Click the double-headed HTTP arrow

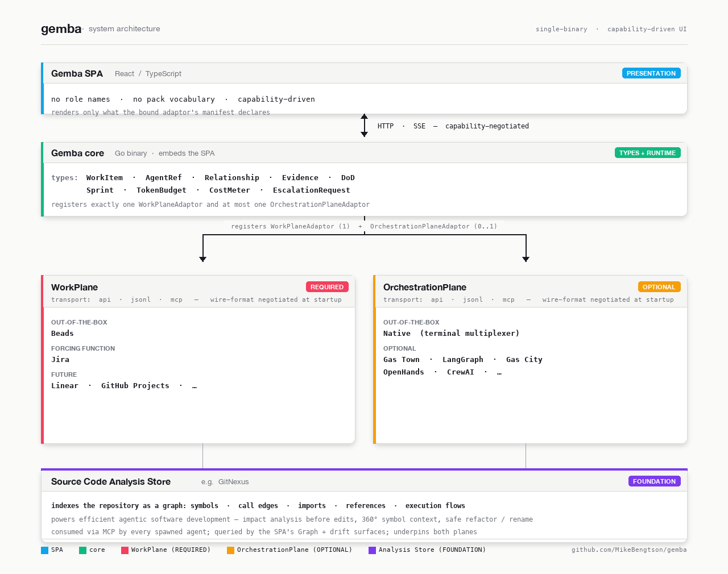coord(364,126)
